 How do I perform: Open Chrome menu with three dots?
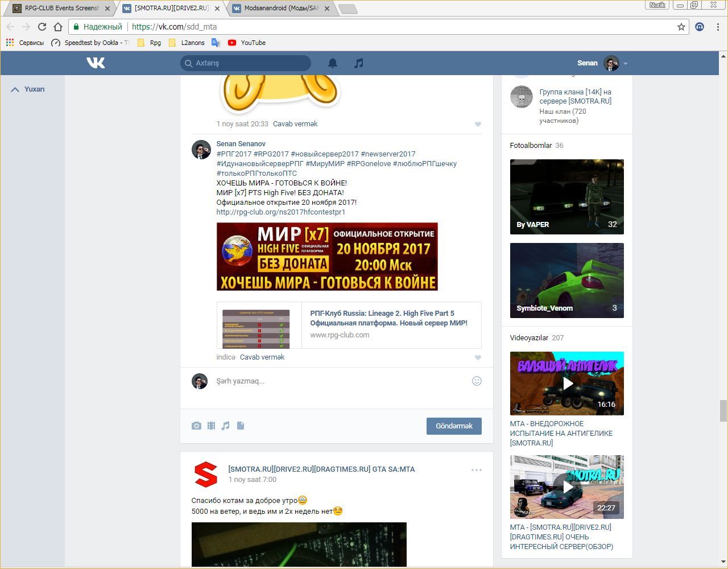point(718,27)
